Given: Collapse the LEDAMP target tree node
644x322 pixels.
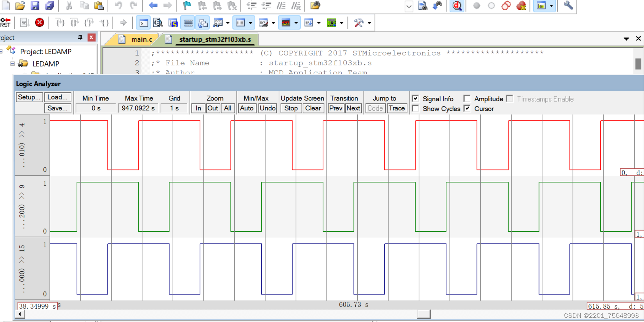Looking at the screenshot, I should coord(12,64).
